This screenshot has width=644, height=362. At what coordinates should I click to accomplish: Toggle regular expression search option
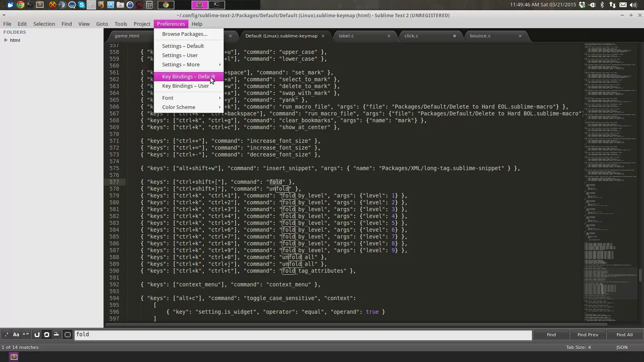click(6, 335)
